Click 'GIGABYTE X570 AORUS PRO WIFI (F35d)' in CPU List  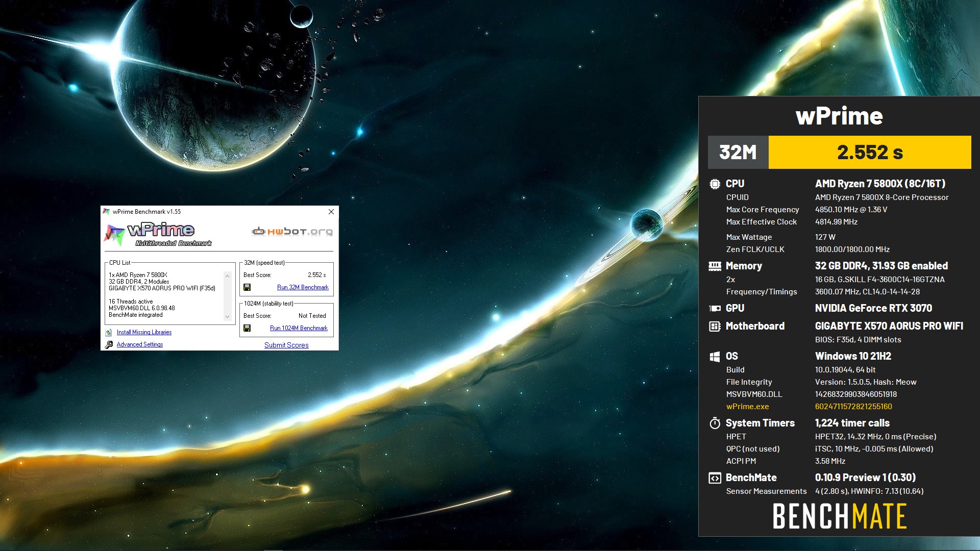(162, 288)
